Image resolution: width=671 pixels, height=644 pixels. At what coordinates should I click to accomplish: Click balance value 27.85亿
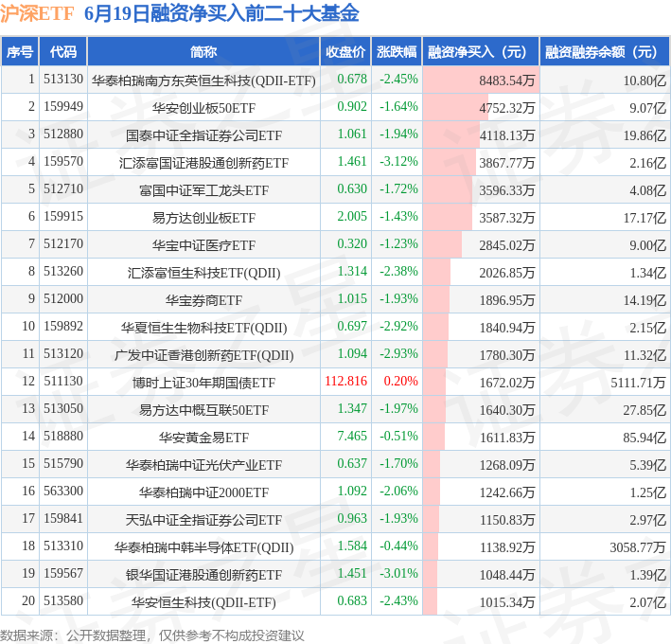(645, 410)
